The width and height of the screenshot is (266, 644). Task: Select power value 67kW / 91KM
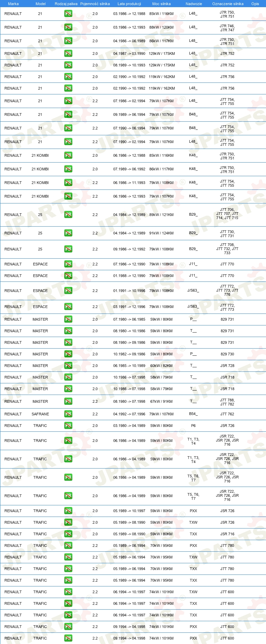click(161, 401)
